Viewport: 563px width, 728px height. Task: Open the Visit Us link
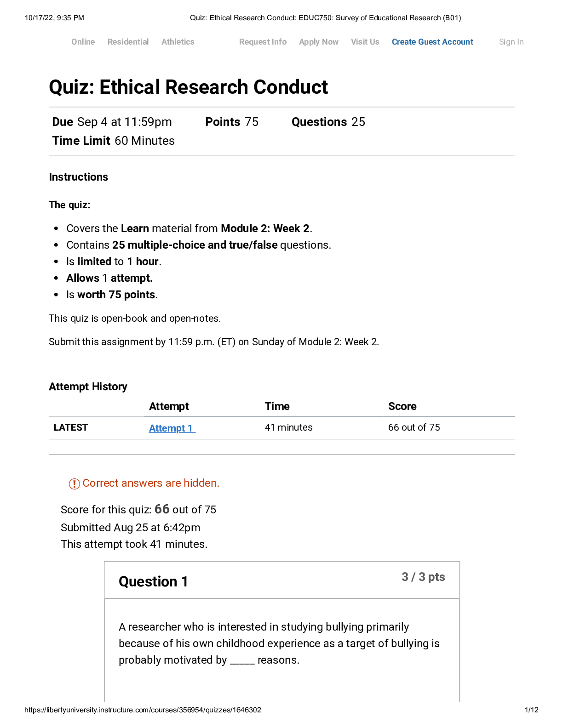tap(365, 42)
